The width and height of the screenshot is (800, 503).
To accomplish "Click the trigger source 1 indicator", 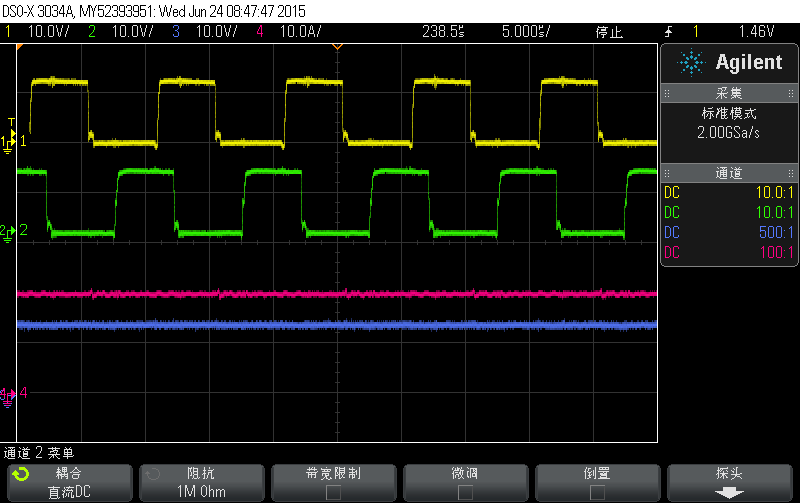I will pos(695,32).
